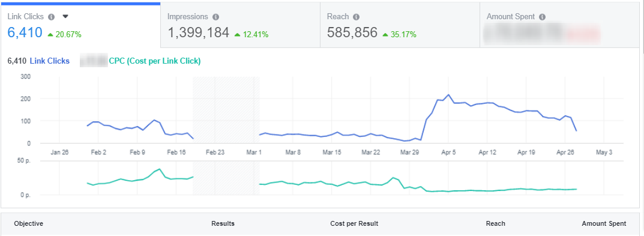Image resolution: width=644 pixels, height=236 pixels.
Task: Click the May 3 date axis label
Action: 604,152
